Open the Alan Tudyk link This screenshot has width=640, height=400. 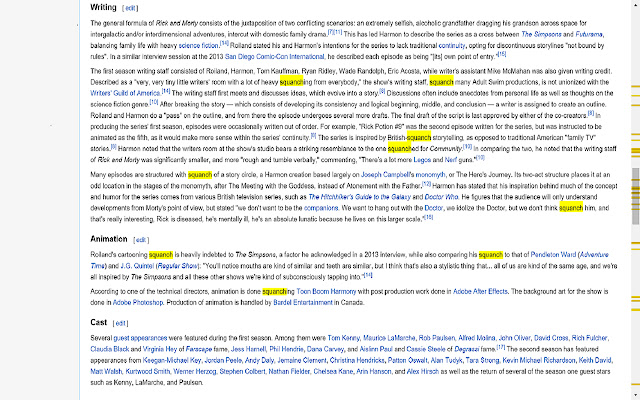coord(447,360)
